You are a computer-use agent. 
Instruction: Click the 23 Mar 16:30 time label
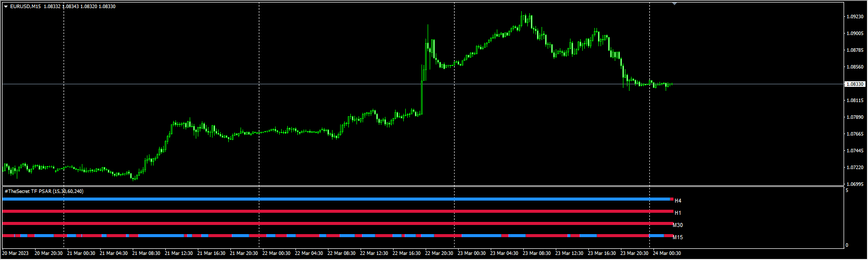pos(602,253)
